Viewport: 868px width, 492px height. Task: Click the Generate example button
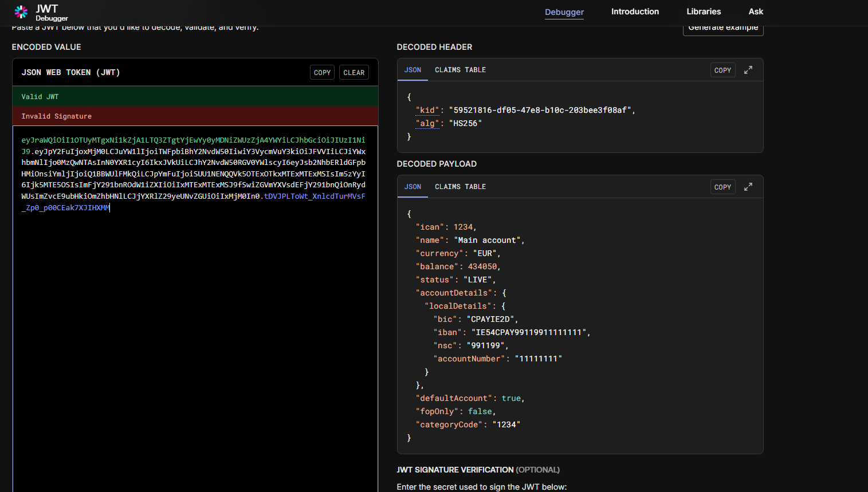[x=723, y=29]
